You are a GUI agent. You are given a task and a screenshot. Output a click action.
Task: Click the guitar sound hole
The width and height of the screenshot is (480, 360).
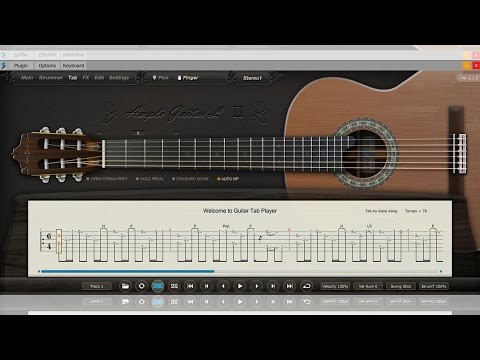[x=365, y=153]
